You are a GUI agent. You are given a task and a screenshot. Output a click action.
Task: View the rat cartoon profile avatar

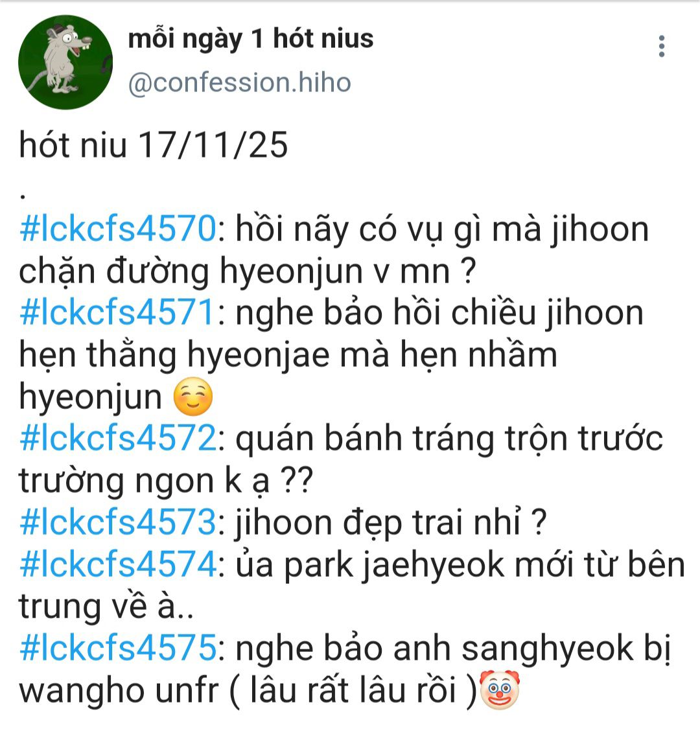[65, 62]
